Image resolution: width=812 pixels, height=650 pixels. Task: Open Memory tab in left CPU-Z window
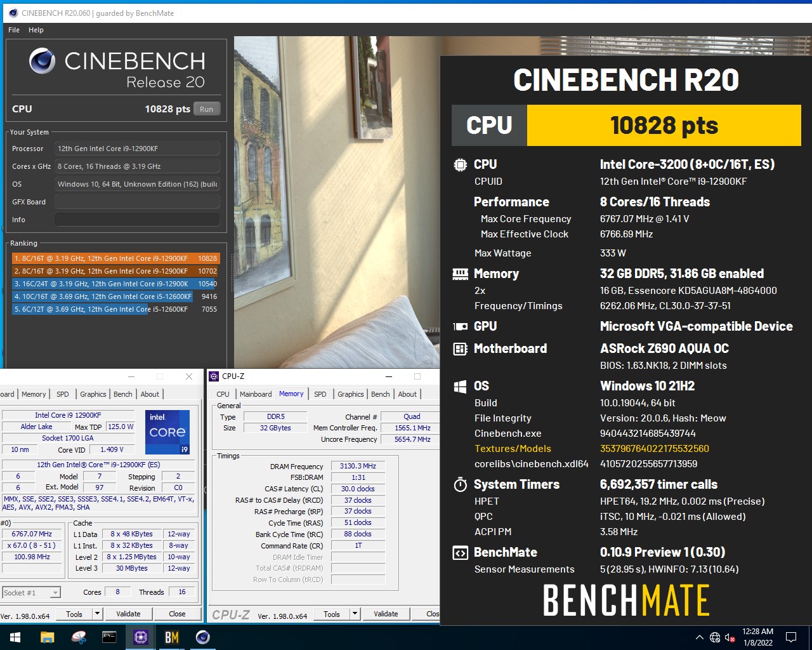pyautogui.click(x=34, y=394)
